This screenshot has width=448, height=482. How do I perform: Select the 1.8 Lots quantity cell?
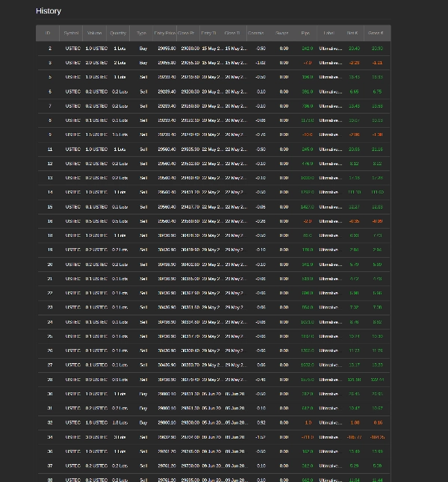point(119,423)
